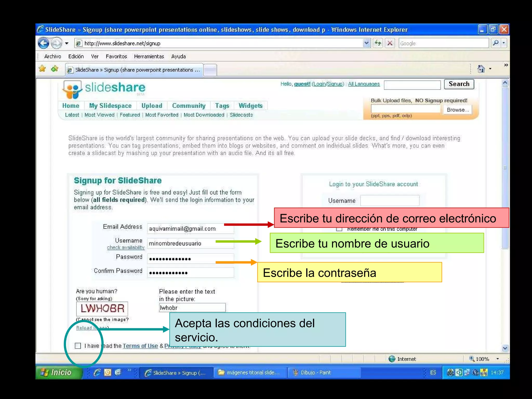
Task: Click Browse for bulk upload
Action: [x=458, y=110]
